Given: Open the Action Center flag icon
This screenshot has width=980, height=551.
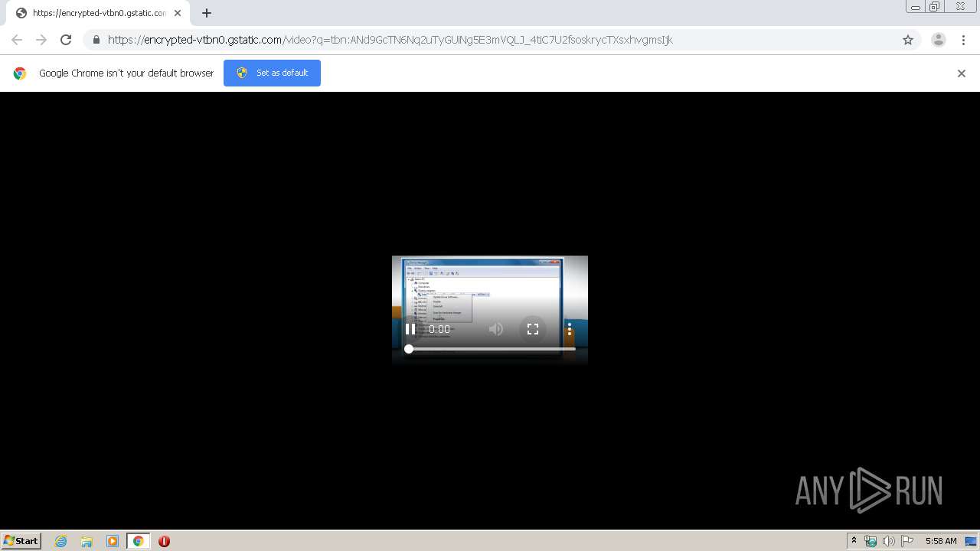Looking at the screenshot, I should [x=907, y=541].
